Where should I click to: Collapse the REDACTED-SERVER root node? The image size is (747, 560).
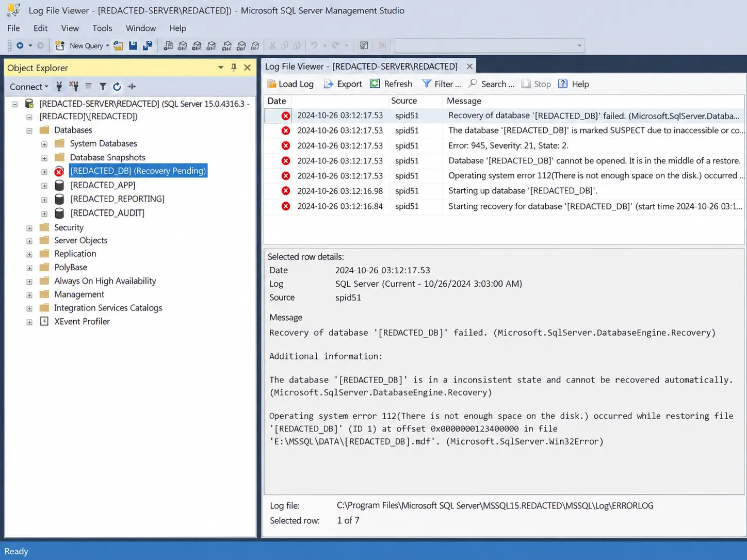15,104
